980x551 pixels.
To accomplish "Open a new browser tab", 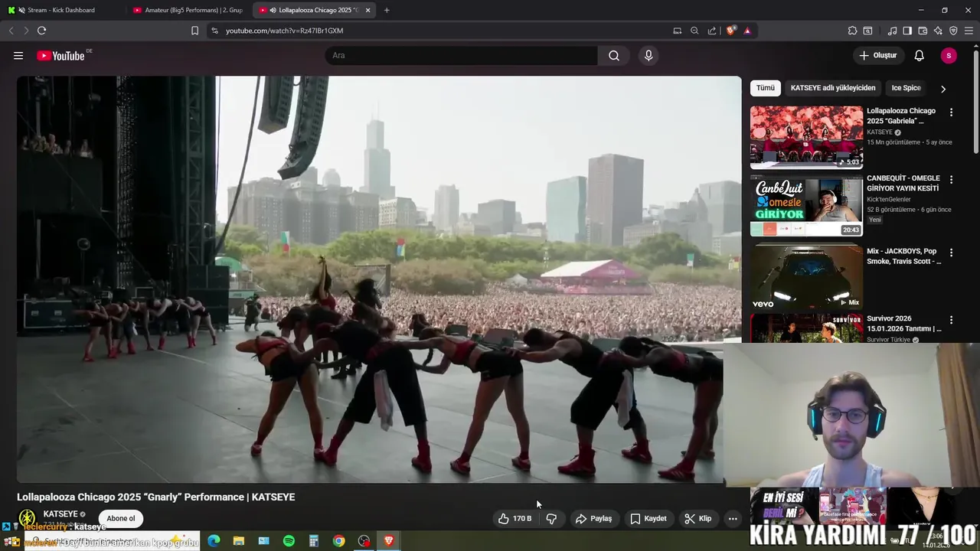I will tap(387, 10).
